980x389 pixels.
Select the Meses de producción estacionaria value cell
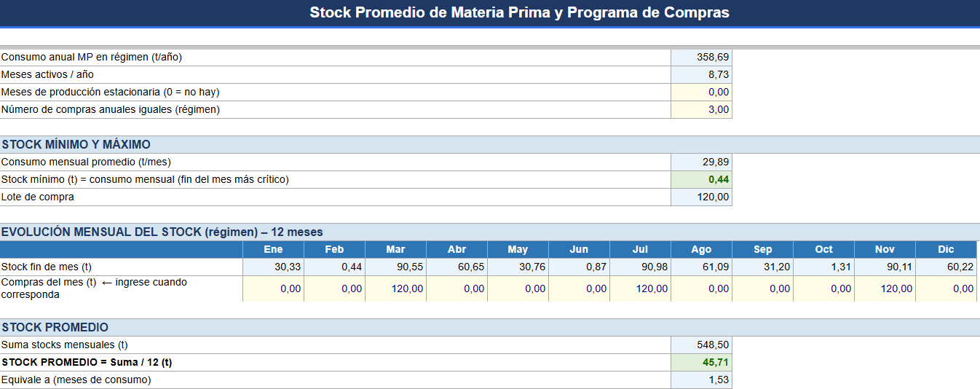click(701, 93)
